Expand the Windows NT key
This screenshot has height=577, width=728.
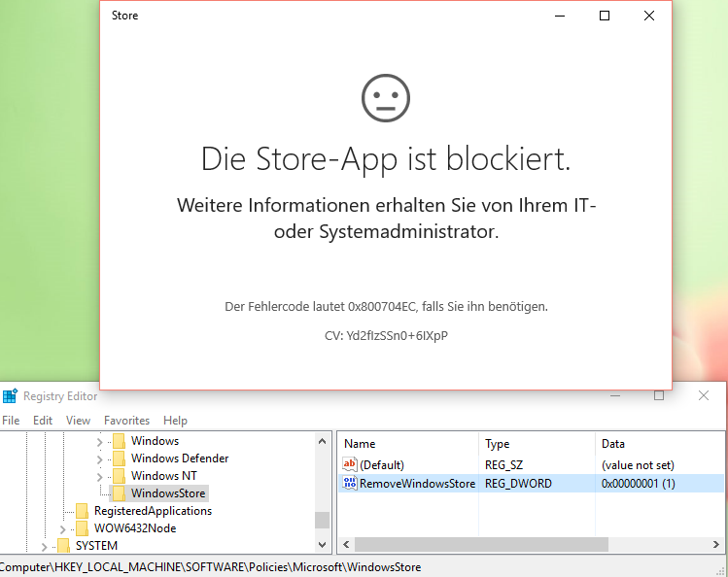(99, 477)
